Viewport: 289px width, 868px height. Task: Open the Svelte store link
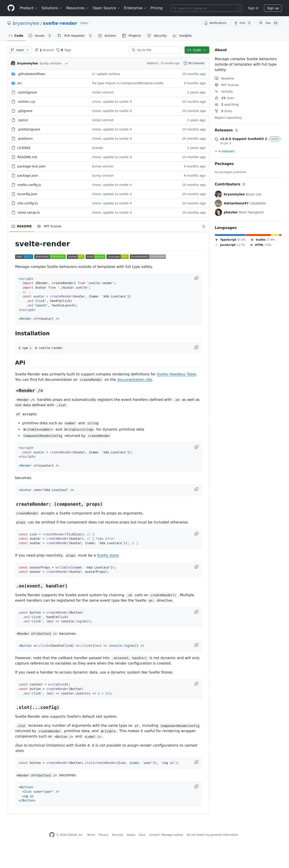tap(108, 556)
